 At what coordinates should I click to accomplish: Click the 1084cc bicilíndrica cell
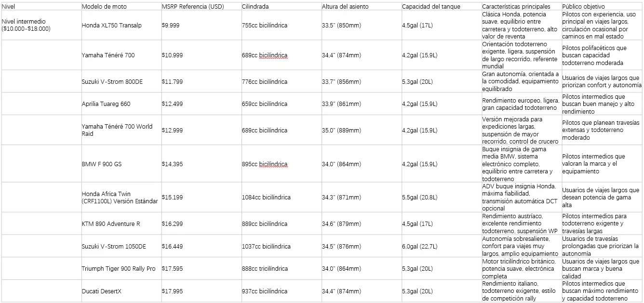[281, 198]
